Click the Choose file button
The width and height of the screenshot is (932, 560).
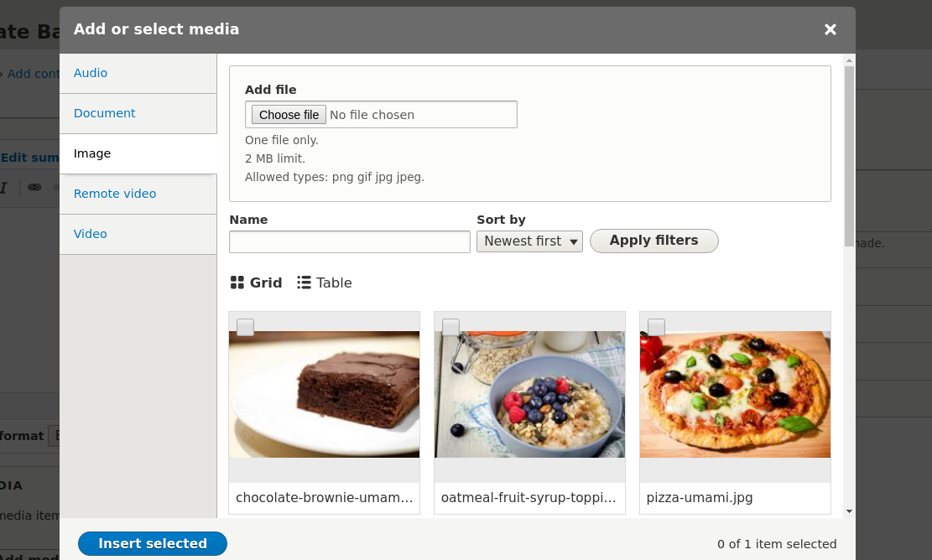(289, 115)
